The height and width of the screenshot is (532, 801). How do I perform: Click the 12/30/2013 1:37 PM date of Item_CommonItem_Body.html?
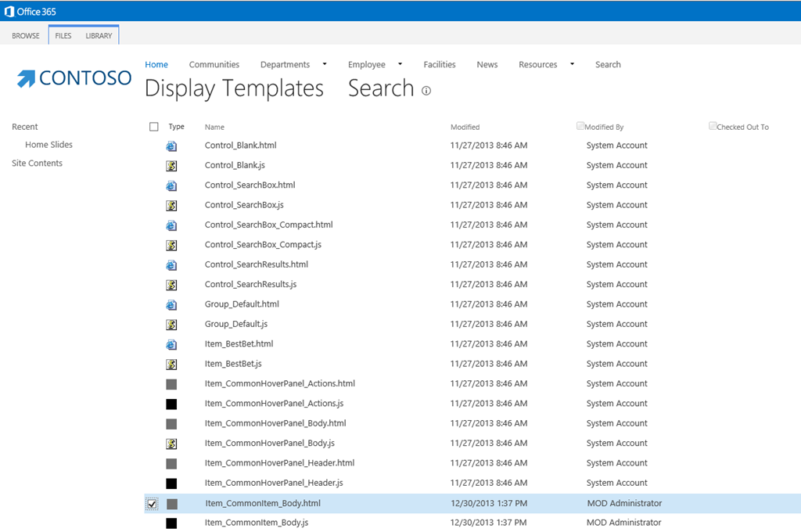(488, 503)
